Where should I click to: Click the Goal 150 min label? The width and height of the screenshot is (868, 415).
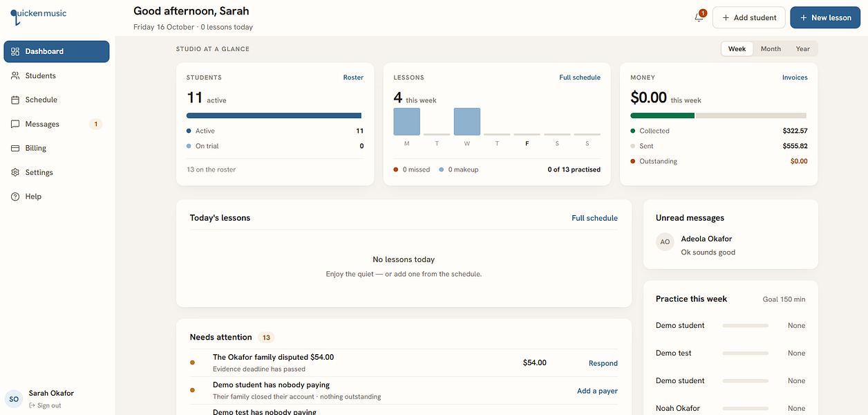(784, 299)
